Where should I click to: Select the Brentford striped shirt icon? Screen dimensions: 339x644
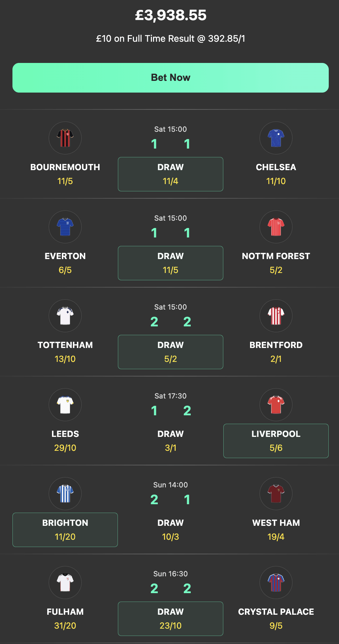point(276,316)
